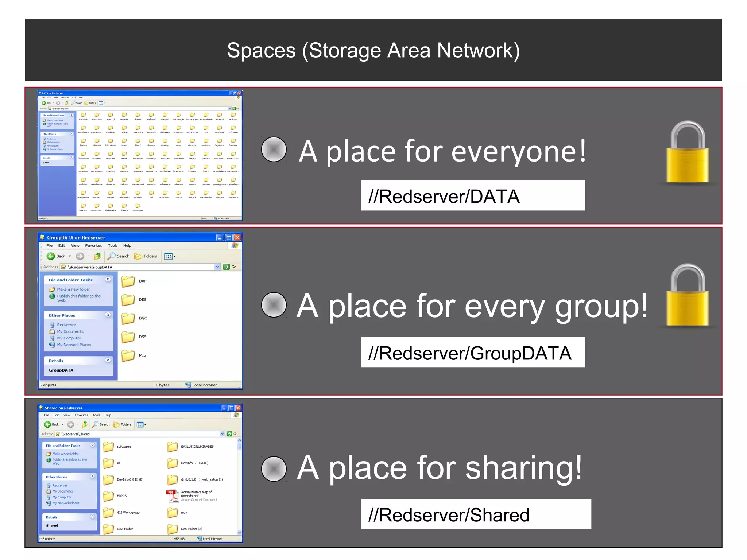The image size is (747, 560).
Task: Collapse Other Places panel in GroupDATA window
Action: click(108, 315)
